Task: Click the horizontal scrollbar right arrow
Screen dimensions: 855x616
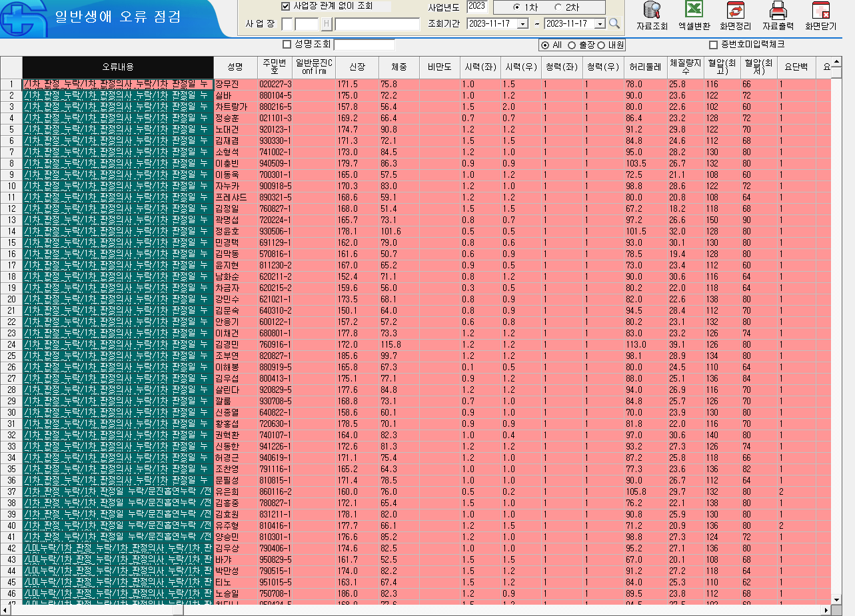Action: click(x=826, y=610)
